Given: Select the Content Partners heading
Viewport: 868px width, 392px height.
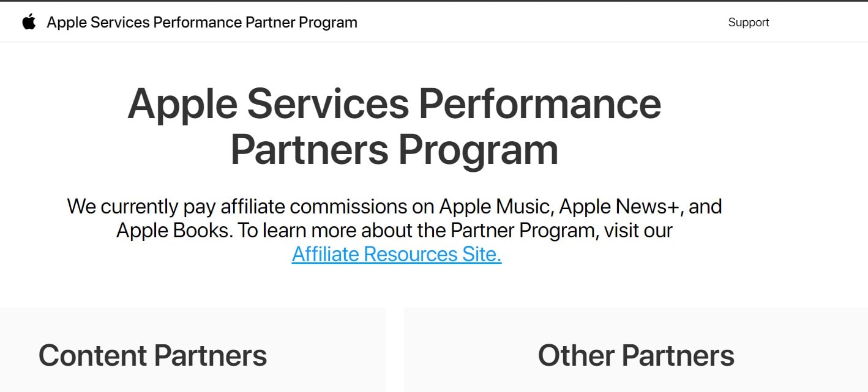Looking at the screenshot, I should point(152,355).
